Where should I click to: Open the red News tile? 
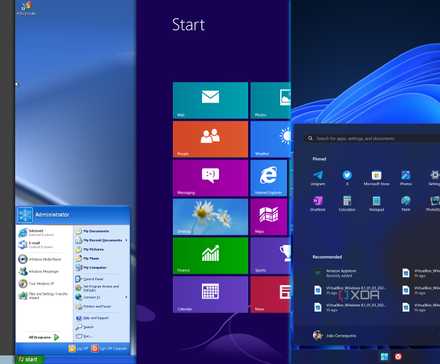coord(270,295)
